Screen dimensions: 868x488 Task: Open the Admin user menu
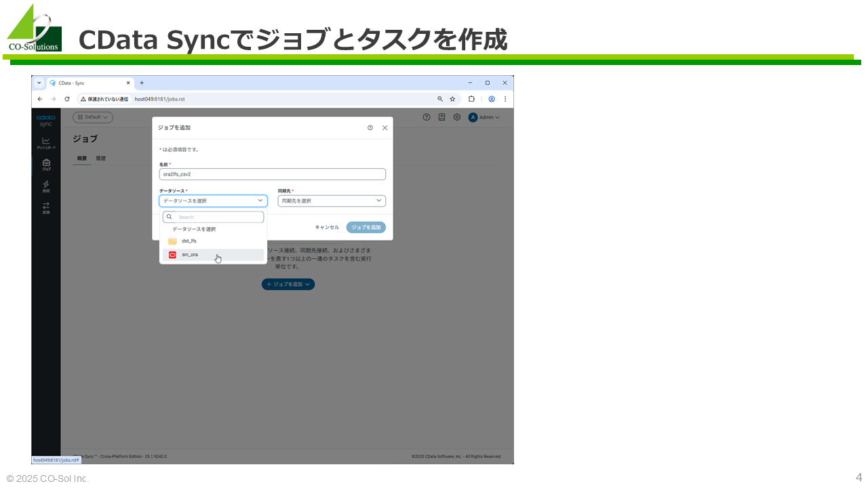484,117
